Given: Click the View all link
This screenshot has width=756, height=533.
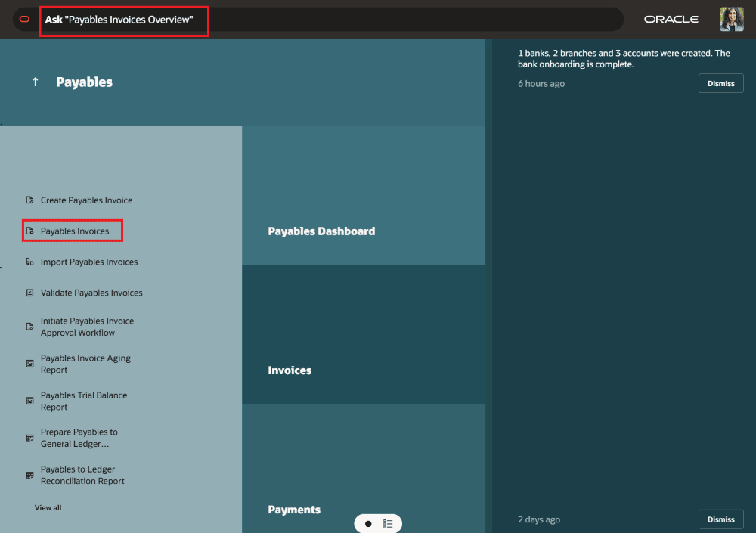Looking at the screenshot, I should (48, 507).
